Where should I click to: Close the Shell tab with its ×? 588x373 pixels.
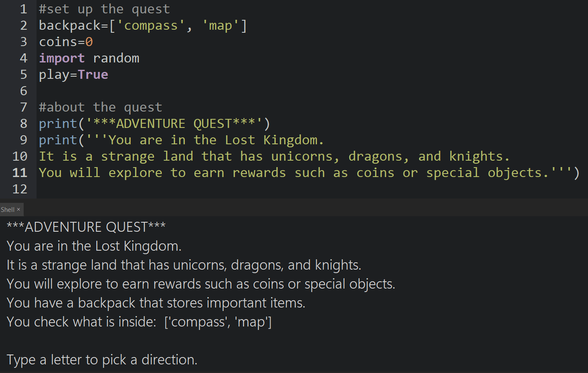pyautogui.click(x=18, y=210)
